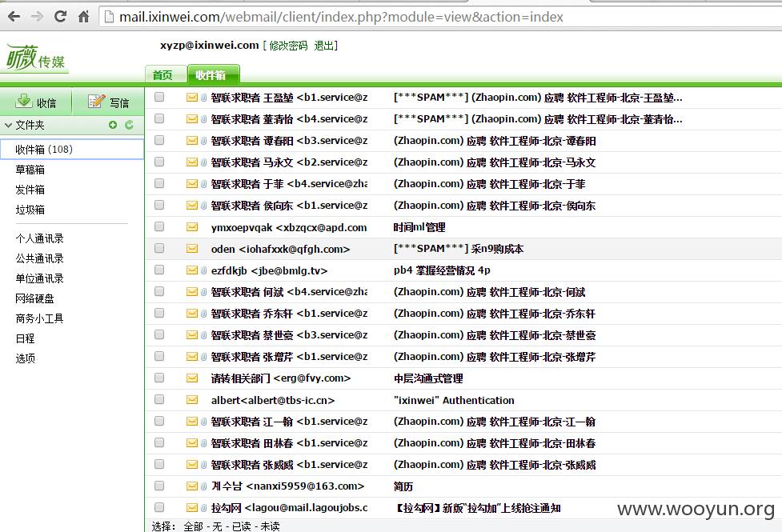Viewport: 782px width, 532px height.
Task: Tick checkbox next to ymxoepvqak email
Action: 159,226
